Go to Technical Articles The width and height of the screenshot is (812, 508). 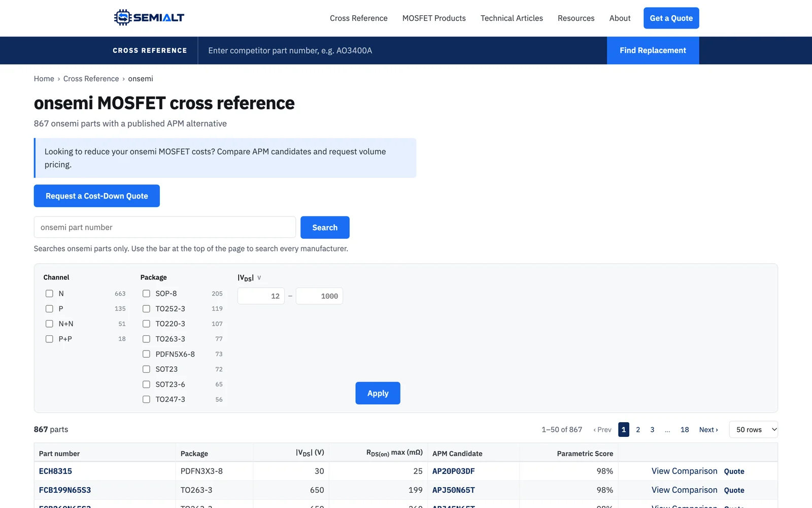[x=512, y=18]
